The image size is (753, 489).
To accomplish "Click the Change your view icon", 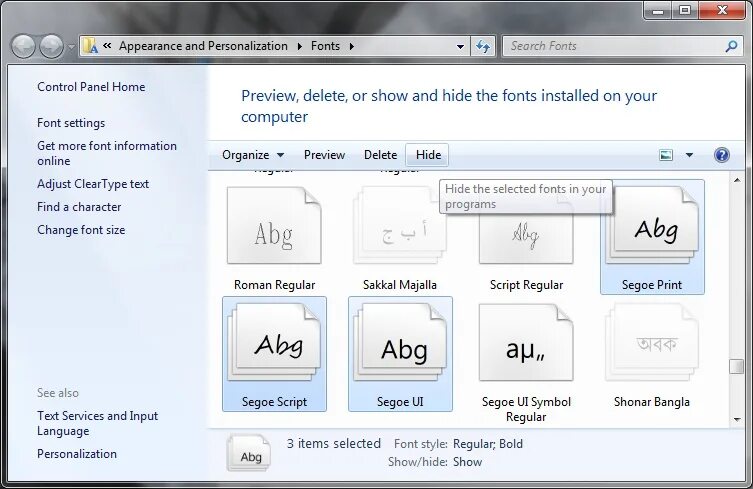I will (x=666, y=155).
